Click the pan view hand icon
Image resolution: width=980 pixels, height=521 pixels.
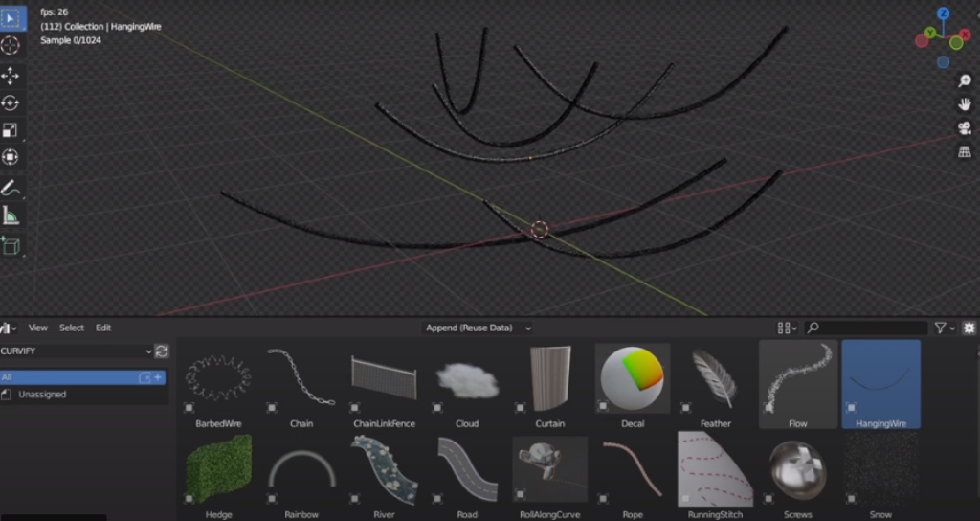(x=965, y=103)
